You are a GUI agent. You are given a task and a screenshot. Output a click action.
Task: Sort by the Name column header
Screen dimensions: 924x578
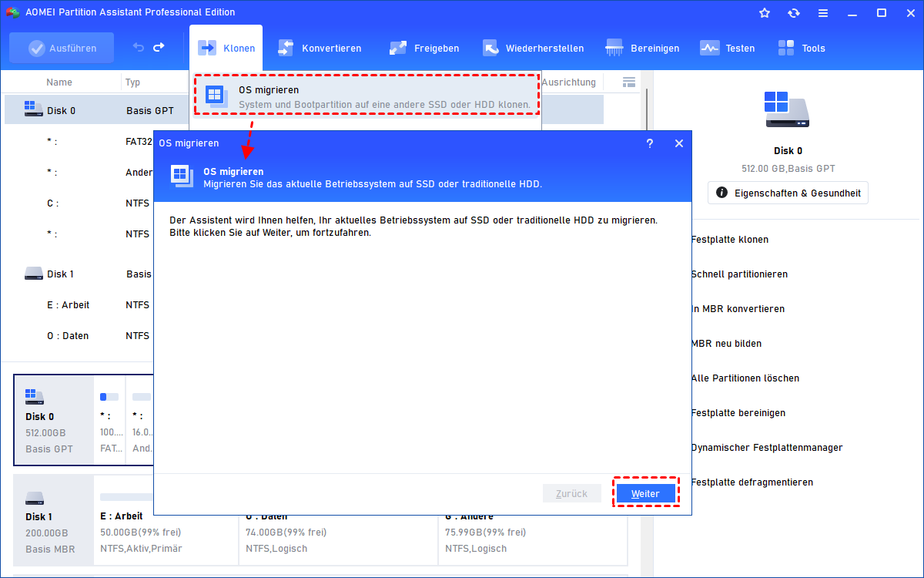point(59,82)
